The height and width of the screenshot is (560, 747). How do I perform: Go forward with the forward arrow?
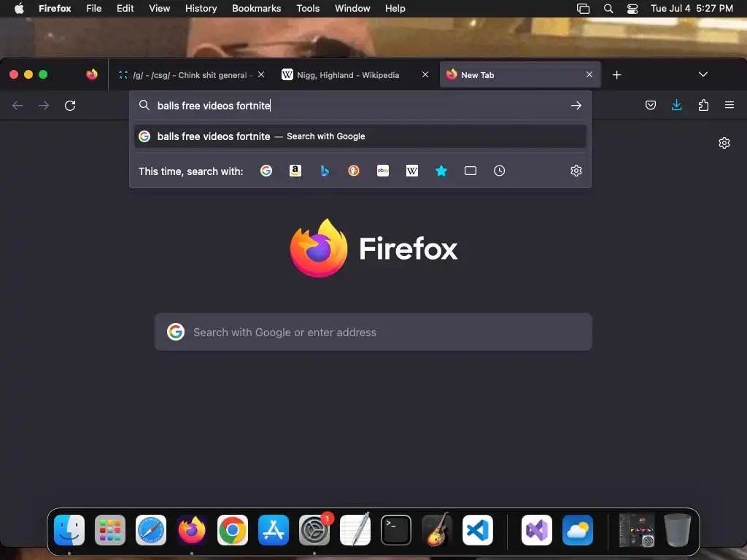click(x=44, y=105)
